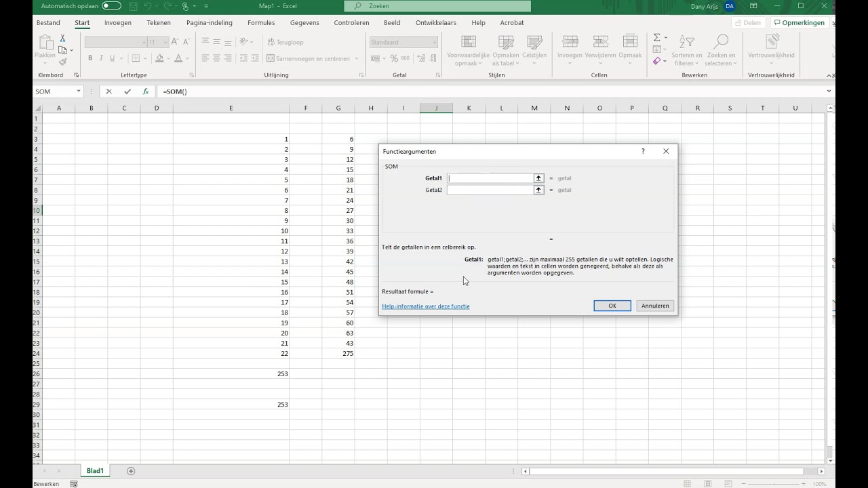The image size is (868, 488).
Task: Click the Terugloop wrap text button
Action: pos(285,42)
